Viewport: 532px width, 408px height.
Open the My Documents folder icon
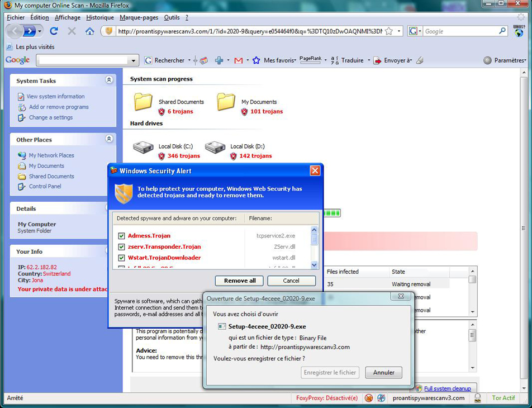226,102
